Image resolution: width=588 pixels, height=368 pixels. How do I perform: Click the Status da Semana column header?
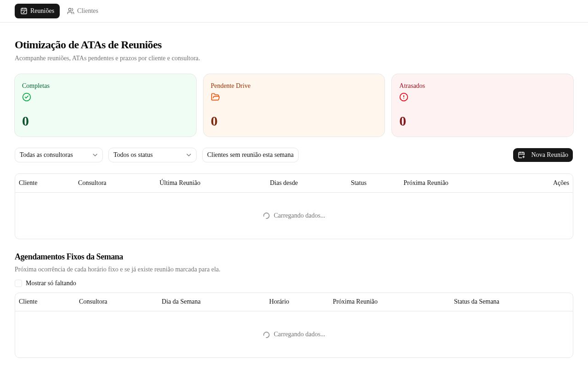(476, 302)
